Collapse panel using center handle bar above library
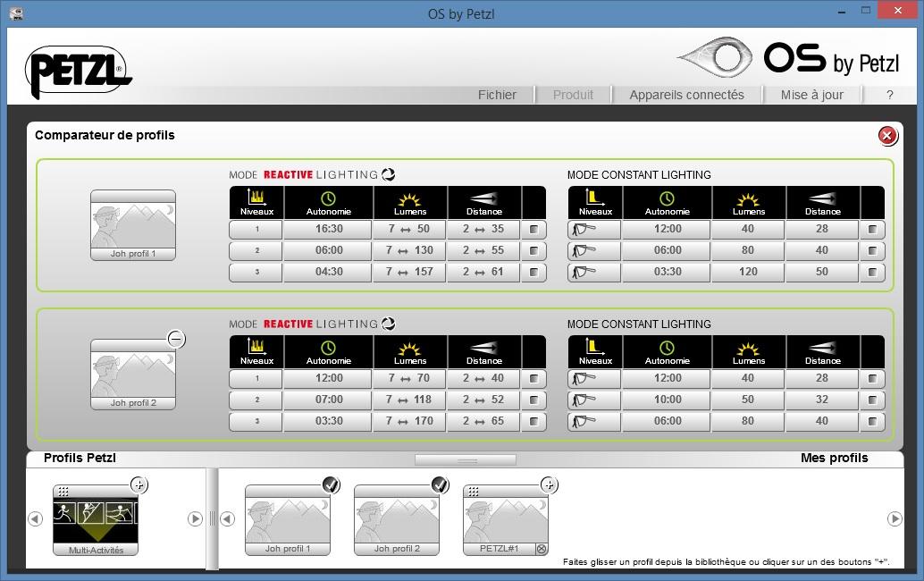Image resolution: width=924 pixels, height=581 pixels. pos(465,460)
